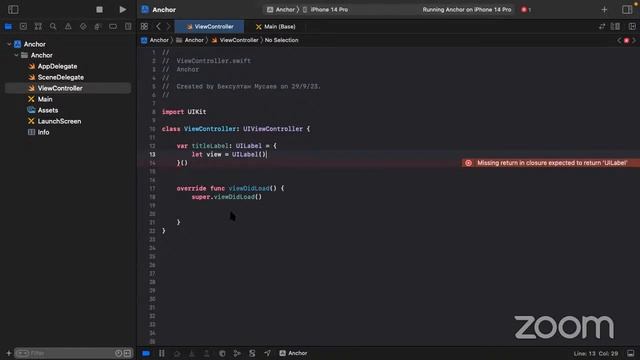Click the import UIKit code line
This screenshot has width=640, height=360.
[x=184, y=112]
